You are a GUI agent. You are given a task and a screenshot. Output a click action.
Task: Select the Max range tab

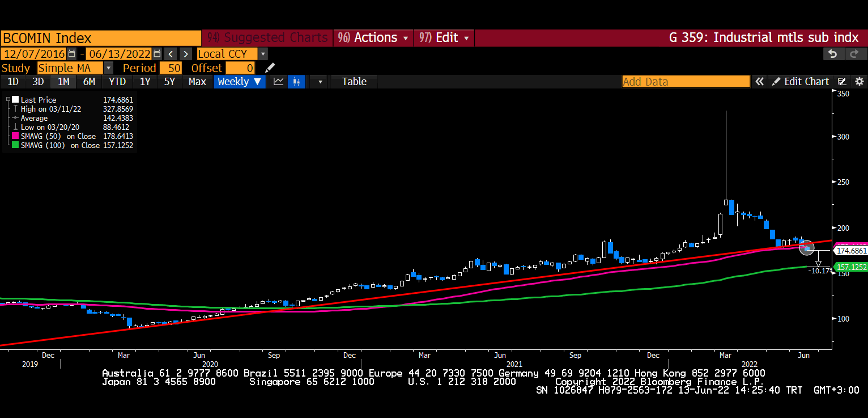197,82
